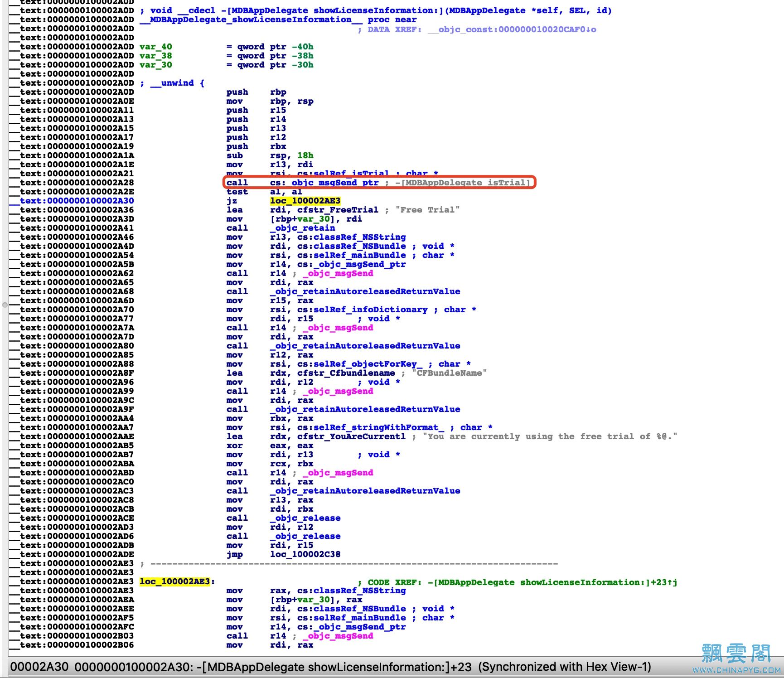
Task: Select the __MDBAppDelegate_showLicenseInformation__ proc name
Action: tap(251, 19)
